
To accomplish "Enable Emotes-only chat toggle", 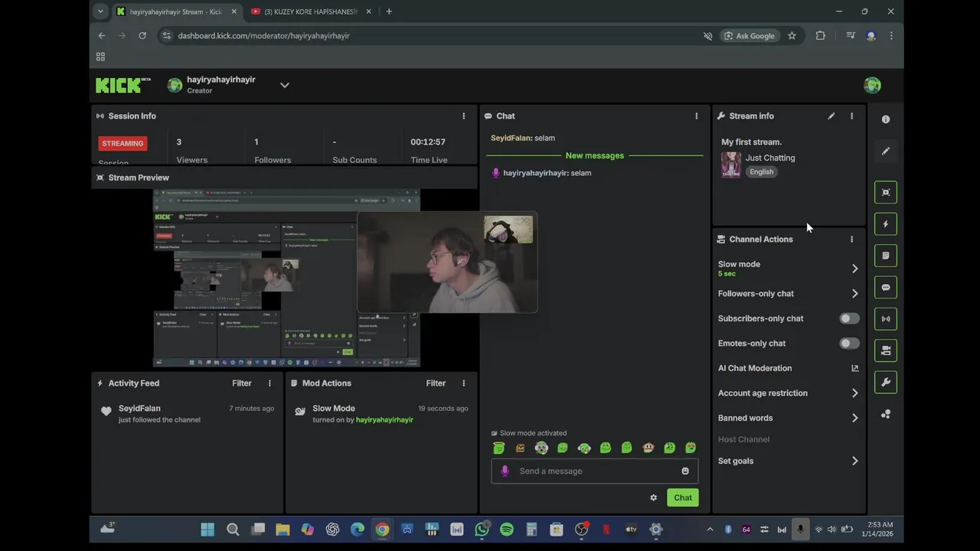I will click(x=849, y=344).
